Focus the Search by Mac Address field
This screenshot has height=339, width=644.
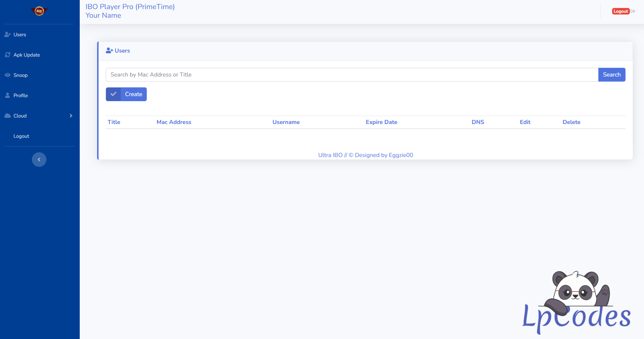click(x=352, y=75)
